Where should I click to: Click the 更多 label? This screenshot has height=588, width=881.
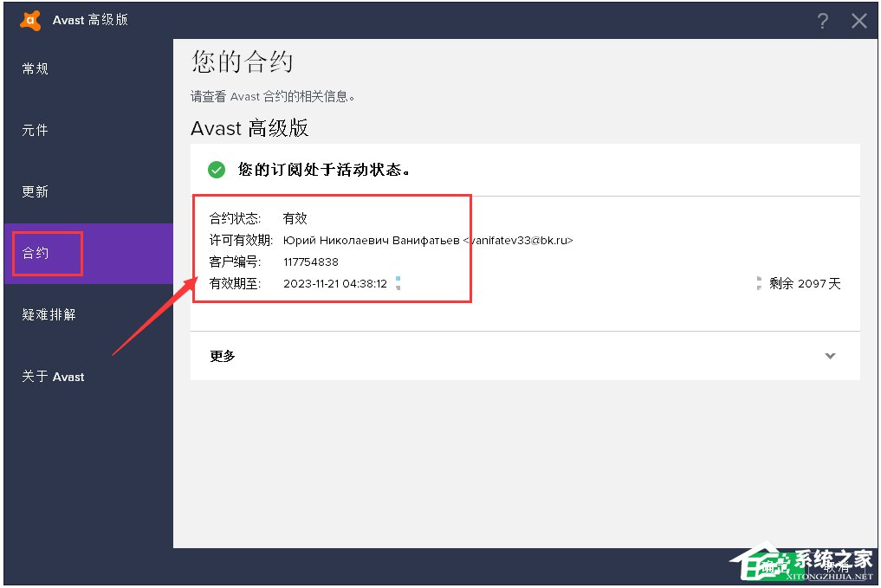(x=223, y=356)
